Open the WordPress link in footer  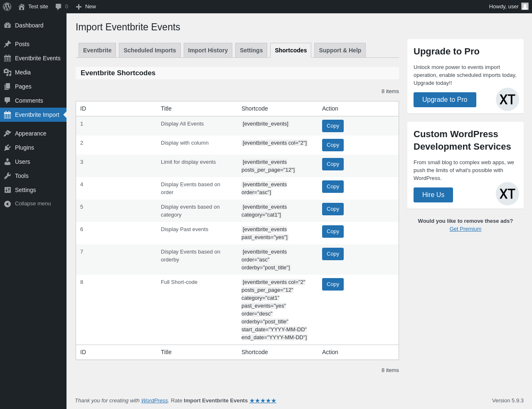(155, 401)
